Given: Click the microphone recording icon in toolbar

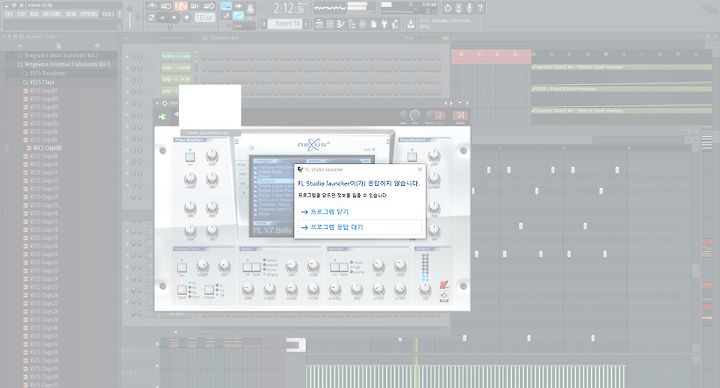Looking at the screenshot, I should (469, 8).
